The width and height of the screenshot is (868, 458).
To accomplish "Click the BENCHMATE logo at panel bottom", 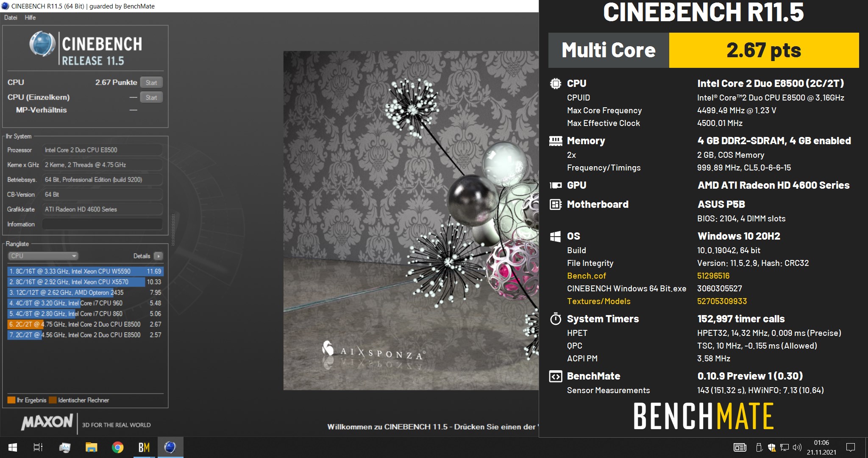I will tap(704, 416).
